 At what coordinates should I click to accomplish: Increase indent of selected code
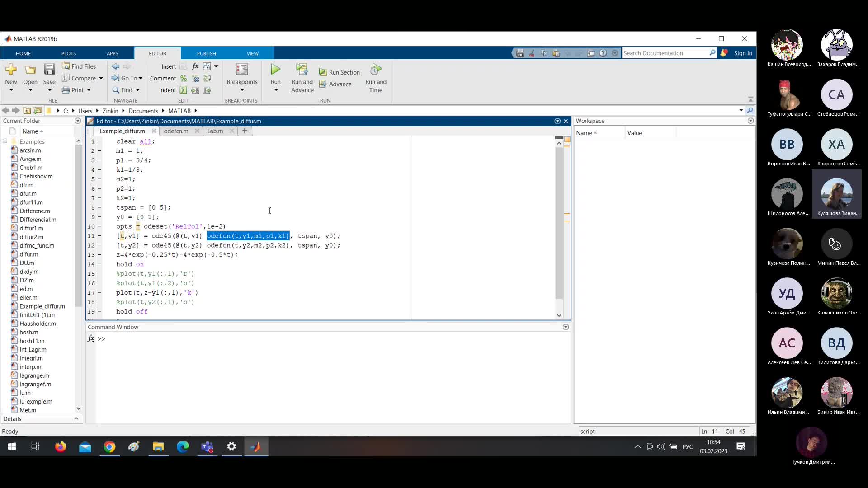(x=195, y=90)
